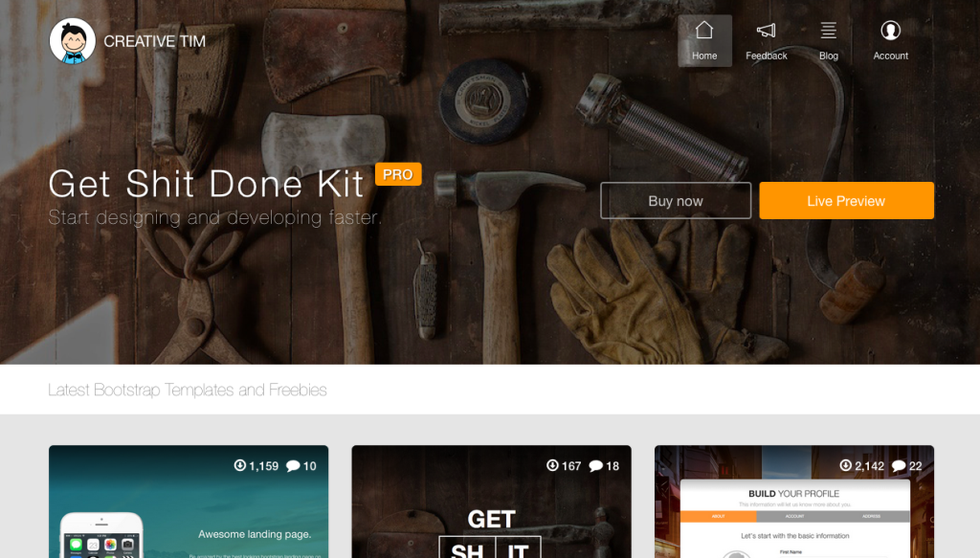Image resolution: width=980 pixels, height=558 pixels.
Task: Click download icon beside 2,142
Action: pos(845,466)
